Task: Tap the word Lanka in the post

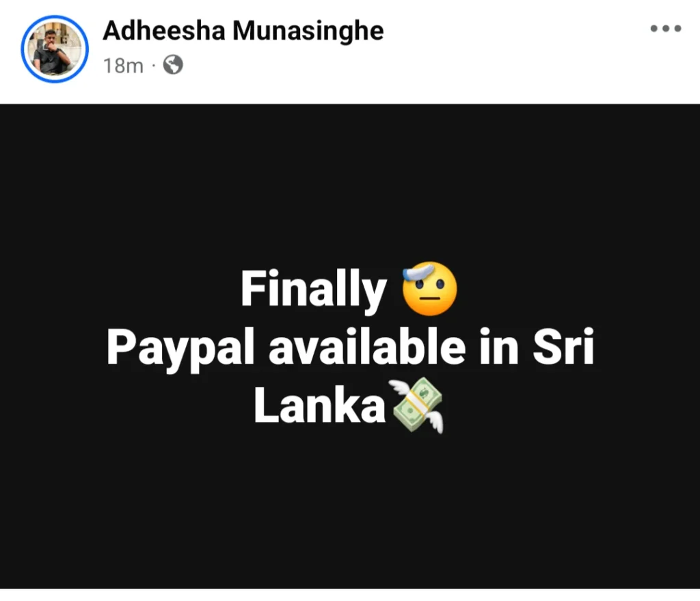Action: tap(320, 405)
